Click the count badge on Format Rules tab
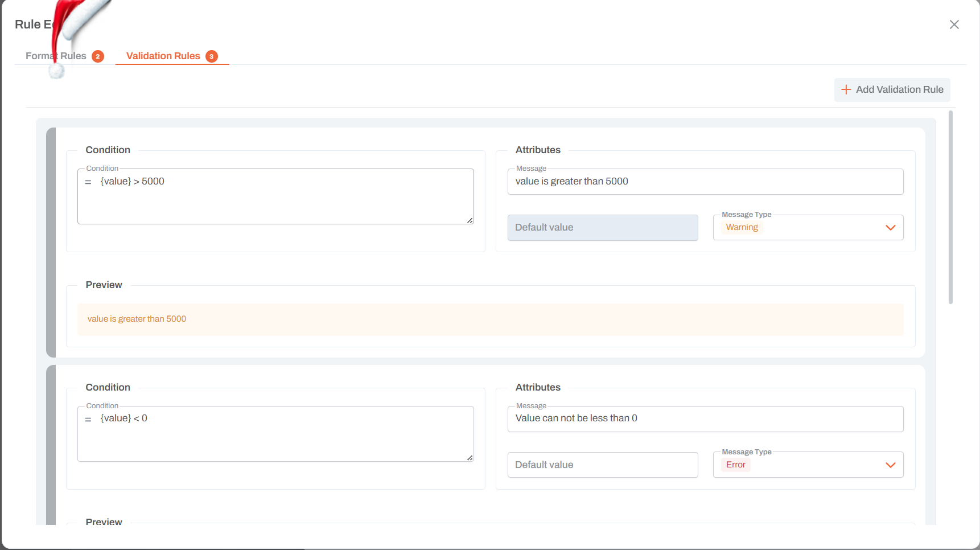Image resolution: width=980 pixels, height=550 pixels. tap(98, 56)
